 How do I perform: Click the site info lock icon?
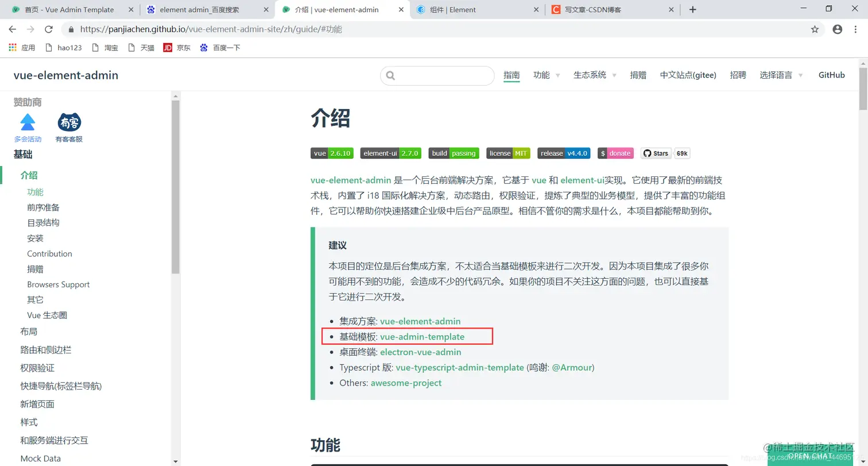click(72, 29)
